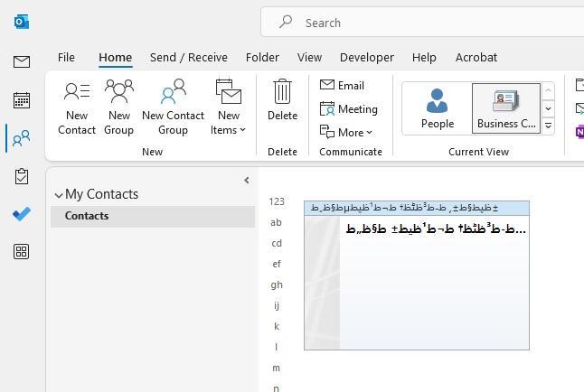The image size is (584, 392).
Task: Open the Developer tab
Action: click(367, 57)
